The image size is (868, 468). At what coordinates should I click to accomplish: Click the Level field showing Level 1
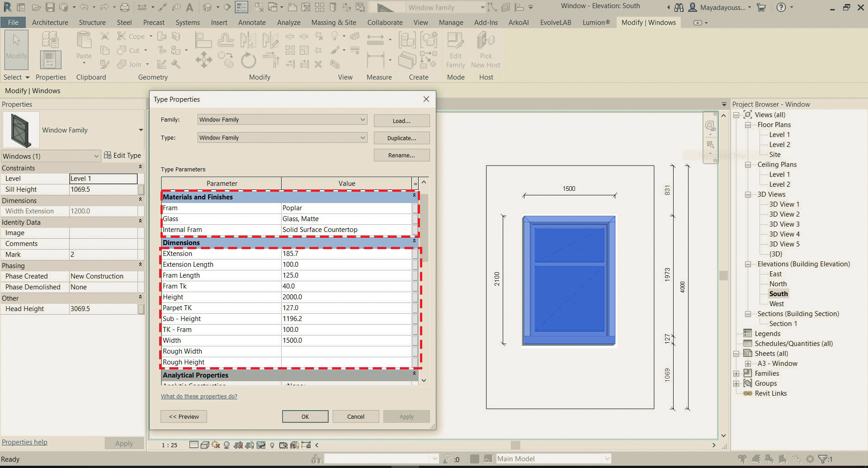point(103,179)
